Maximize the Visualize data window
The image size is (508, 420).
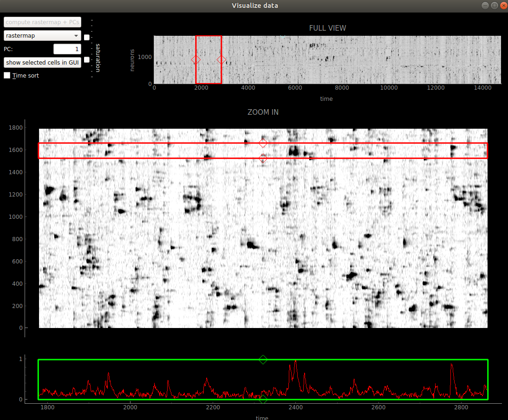[494, 6]
